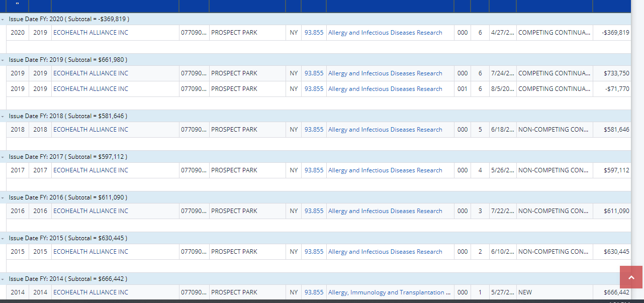Click the support year 1 cell
This screenshot has width=644, height=303.
pyautogui.click(x=480, y=292)
